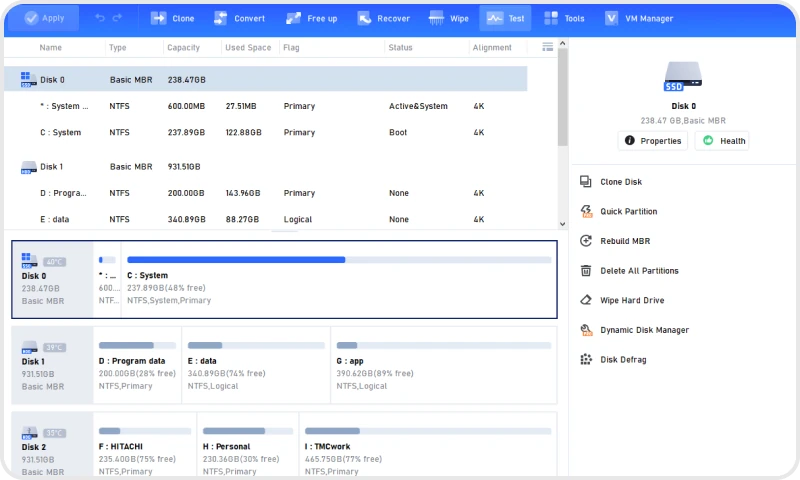
Task: Select the Disk 1 row in table
Action: (x=265, y=166)
